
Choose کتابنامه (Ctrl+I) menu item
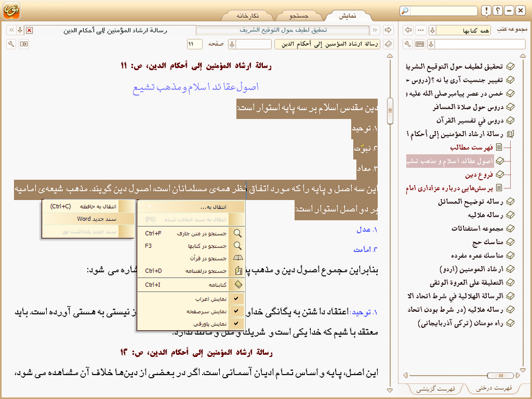coord(191,285)
